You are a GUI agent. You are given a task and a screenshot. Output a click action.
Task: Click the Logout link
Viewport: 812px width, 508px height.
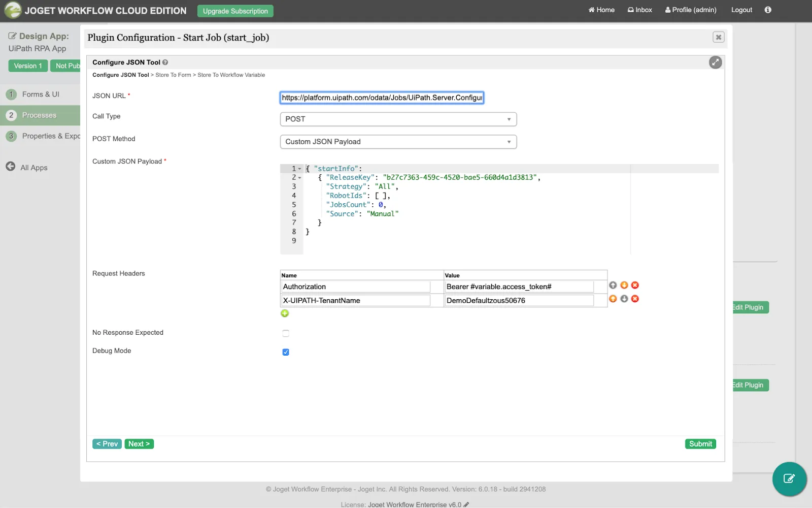tap(741, 10)
